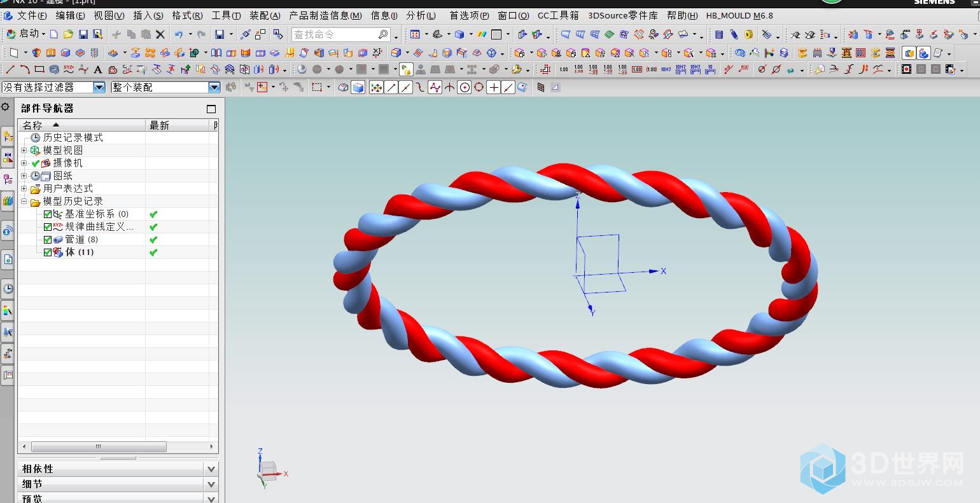Maximize the 部件导航器 panel
The width and height of the screenshot is (980, 503).
(211, 109)
